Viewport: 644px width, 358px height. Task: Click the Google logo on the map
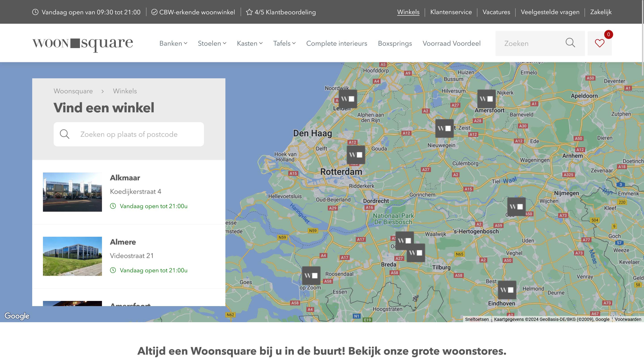(x=17, y=316)
